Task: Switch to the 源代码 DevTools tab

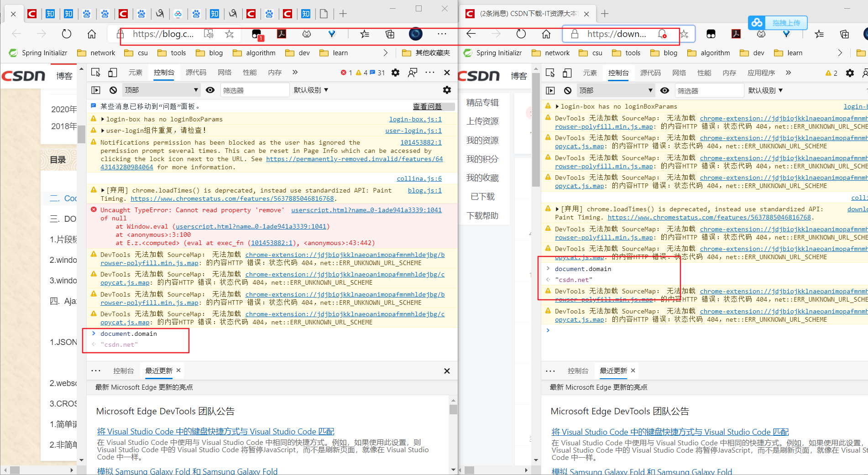Action: [x=196, y=72]
